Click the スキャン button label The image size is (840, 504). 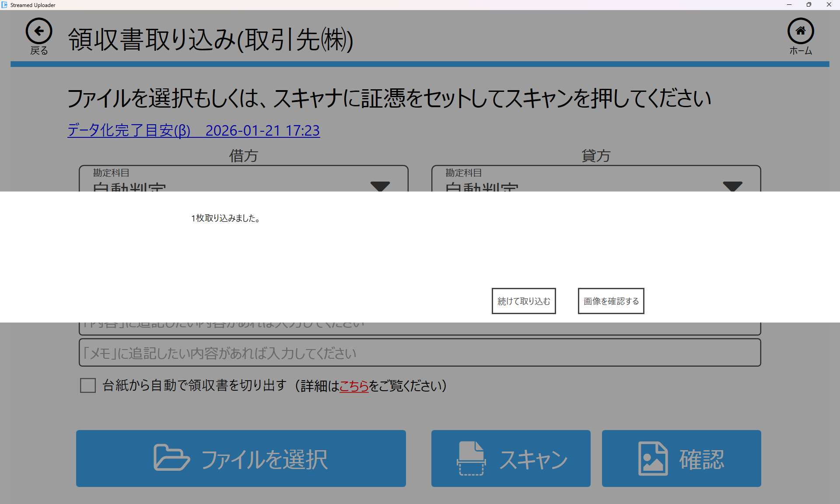click(x=533, y=459)
